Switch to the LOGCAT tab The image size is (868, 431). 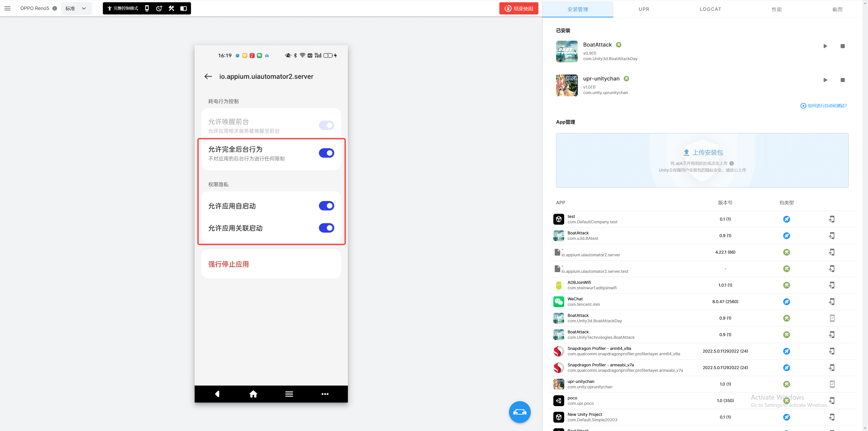click(x=710, y=9)
